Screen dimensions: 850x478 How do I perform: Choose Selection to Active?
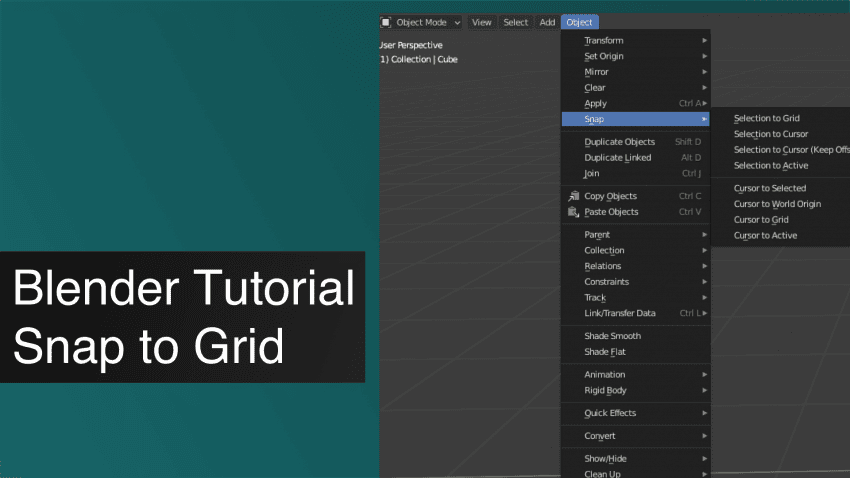(781, 165)
